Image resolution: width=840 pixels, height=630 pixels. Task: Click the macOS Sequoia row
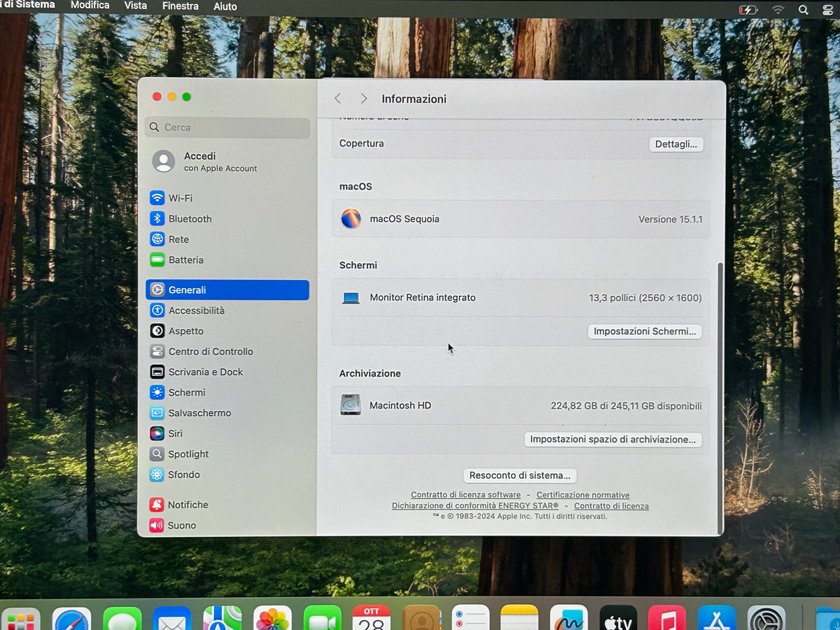pos(521,219)
